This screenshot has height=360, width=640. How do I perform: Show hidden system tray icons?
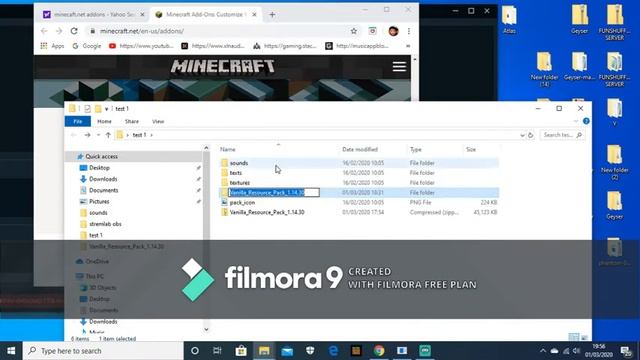(543, 351)
